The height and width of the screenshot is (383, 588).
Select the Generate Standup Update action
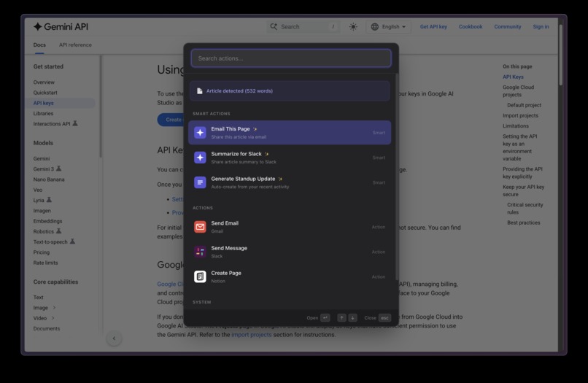click(290, 182)
